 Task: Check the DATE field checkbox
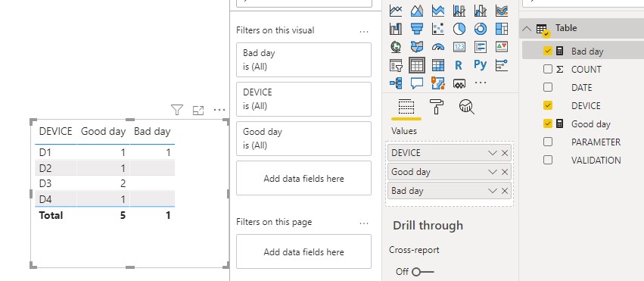tap(547, 87)
